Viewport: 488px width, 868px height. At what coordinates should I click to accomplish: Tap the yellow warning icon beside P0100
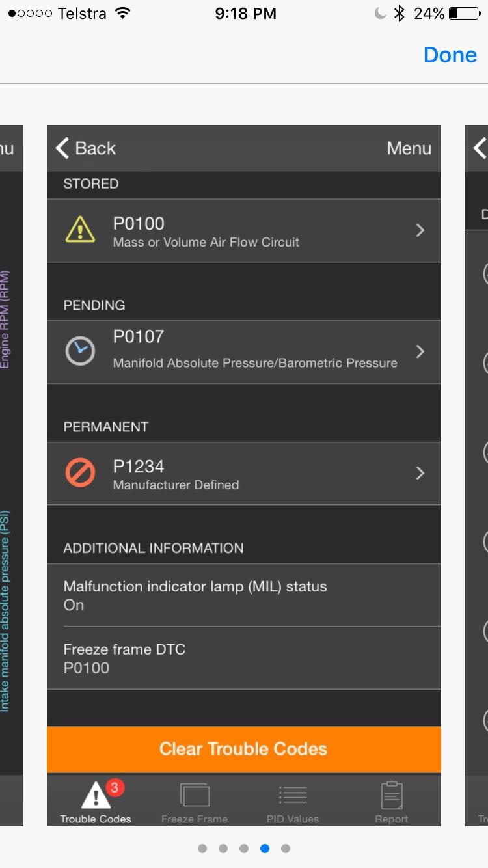coord(80,230)
